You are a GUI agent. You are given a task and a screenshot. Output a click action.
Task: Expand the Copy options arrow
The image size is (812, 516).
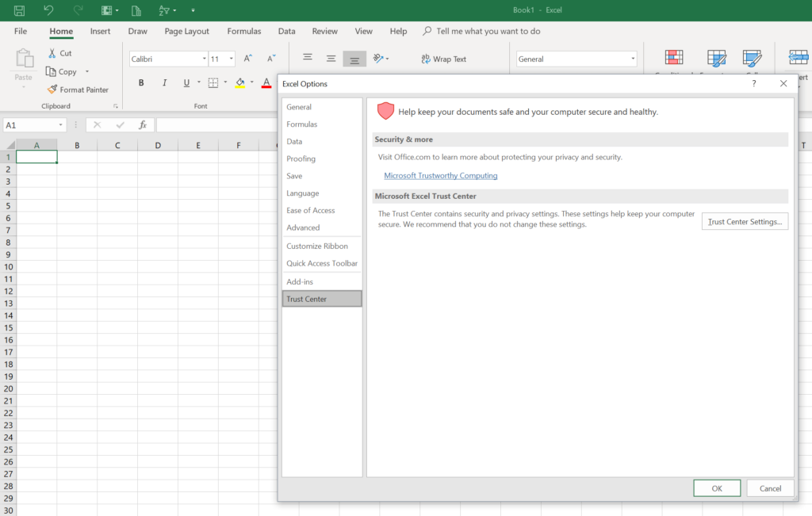87,71
